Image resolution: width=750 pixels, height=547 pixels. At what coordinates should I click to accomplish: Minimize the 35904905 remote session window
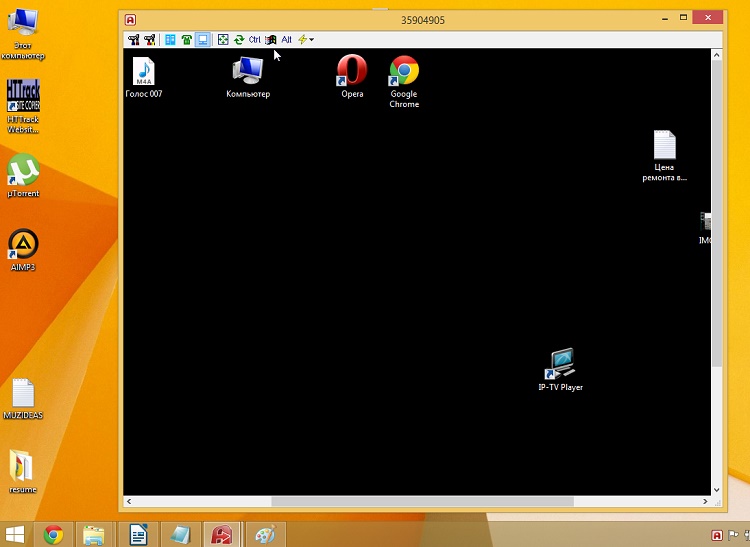point(665,19)
